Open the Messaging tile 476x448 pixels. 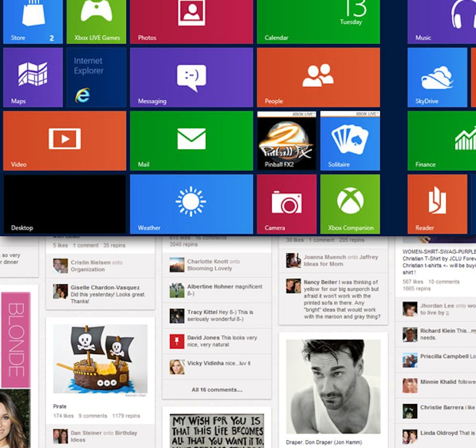(x=191, y=77)
